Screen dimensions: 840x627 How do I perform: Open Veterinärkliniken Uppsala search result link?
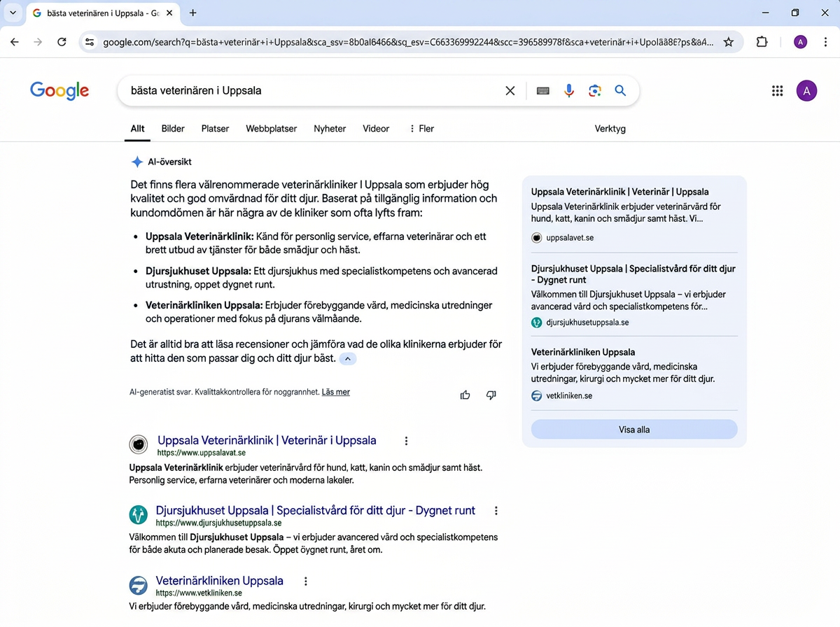(x=220, y=581)
